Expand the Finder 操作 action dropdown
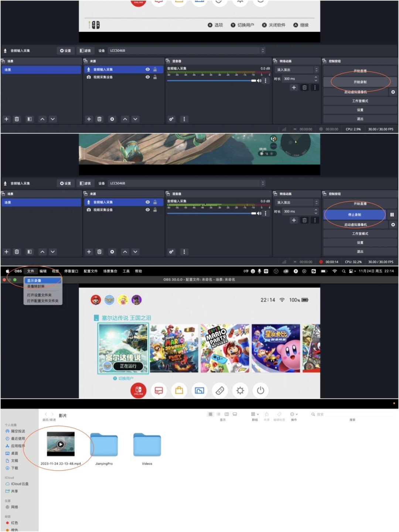399x532 pixels. [294, 414]
